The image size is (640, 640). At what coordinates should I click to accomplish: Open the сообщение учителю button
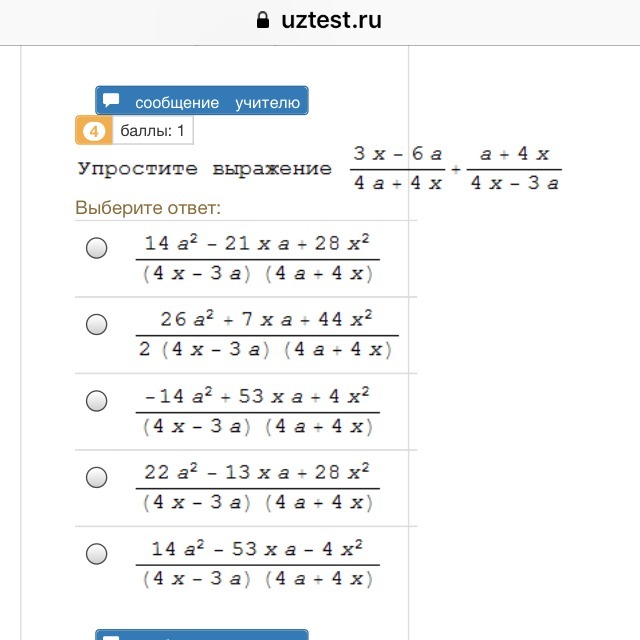pyautogui.click(x=202, y=100)
